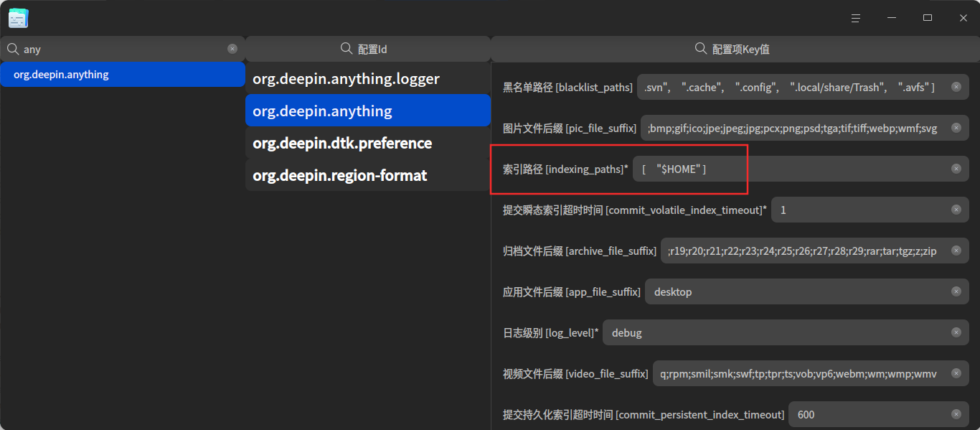This screenshot has width=980, height=430.
Task: Click the "应用文件后缀 [app_file_suffix]" label
Action: (x=572, y=292)
